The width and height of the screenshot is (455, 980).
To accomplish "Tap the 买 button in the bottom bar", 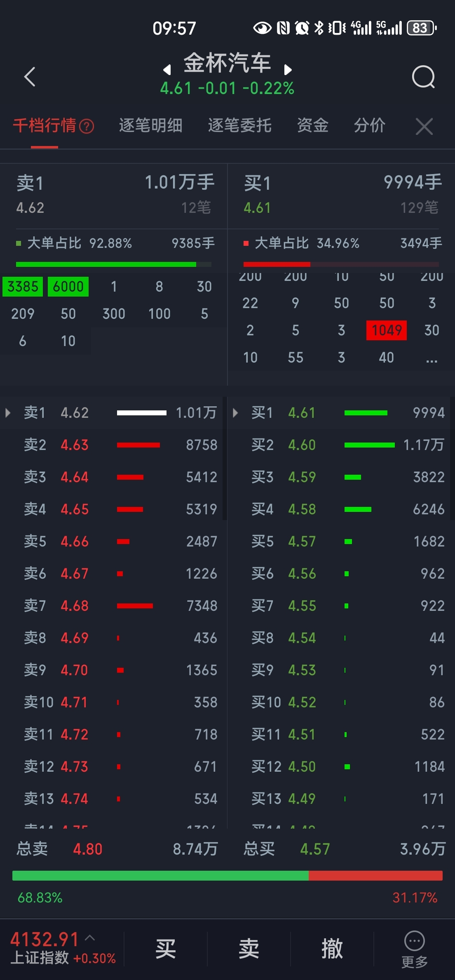I will pyautogui.click(x=166, y=949).
